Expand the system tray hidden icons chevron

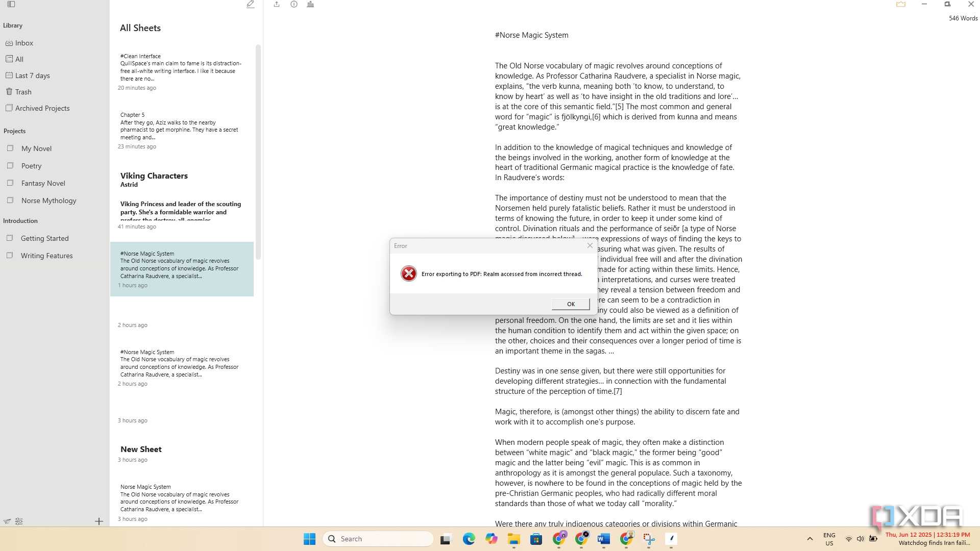click(x=810, y=539)
